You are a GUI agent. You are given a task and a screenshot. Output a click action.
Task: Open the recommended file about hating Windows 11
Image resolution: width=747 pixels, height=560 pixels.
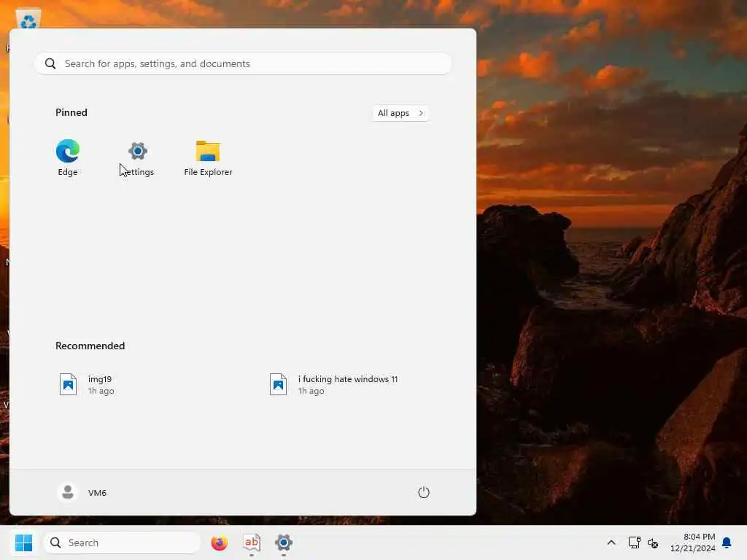pyautogui.click(x=334, y=384)
